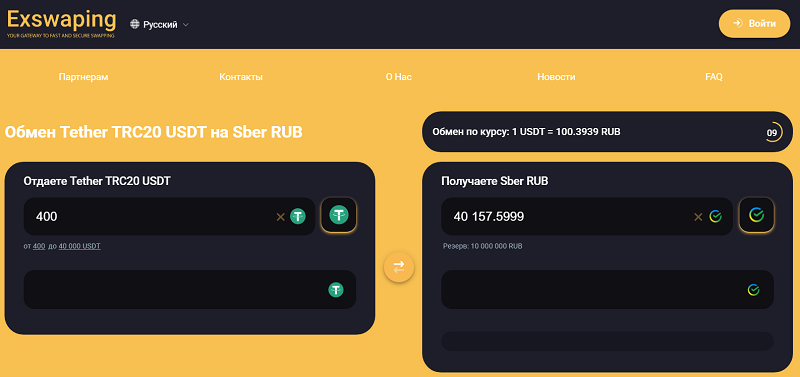The width and height of the screenshot is (800, 377).
Task: Click the Резерв: 10 000 000 RUB text
Action: [483, 246]
